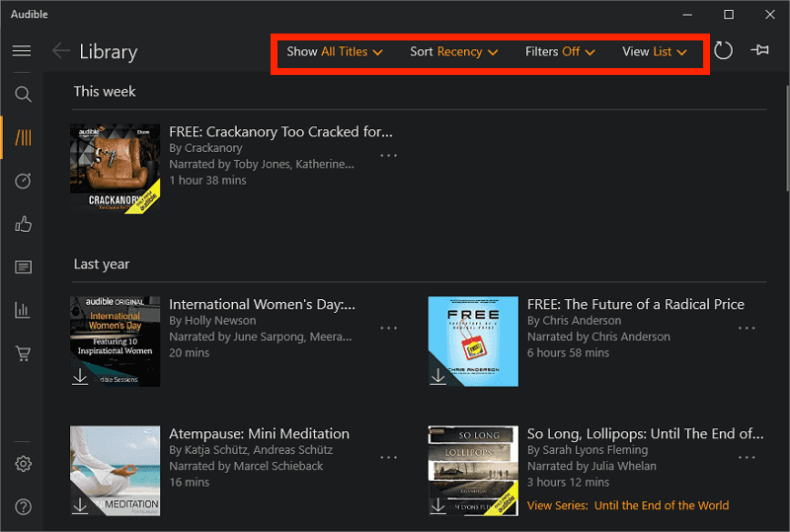
Task: Open the news feed icon in sidebar
Action: pyautogui.click(x=23, y=267)
